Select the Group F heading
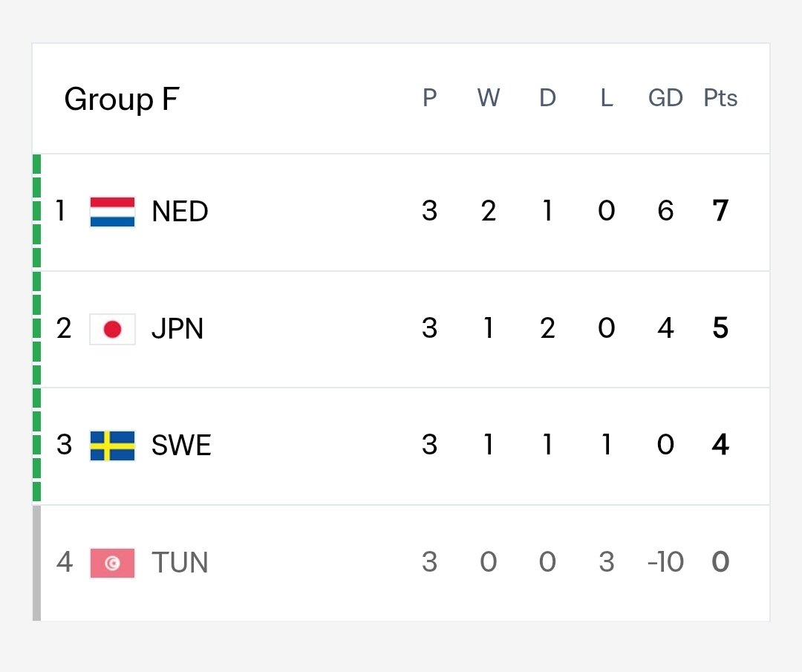802x672 pixels. 122,100
